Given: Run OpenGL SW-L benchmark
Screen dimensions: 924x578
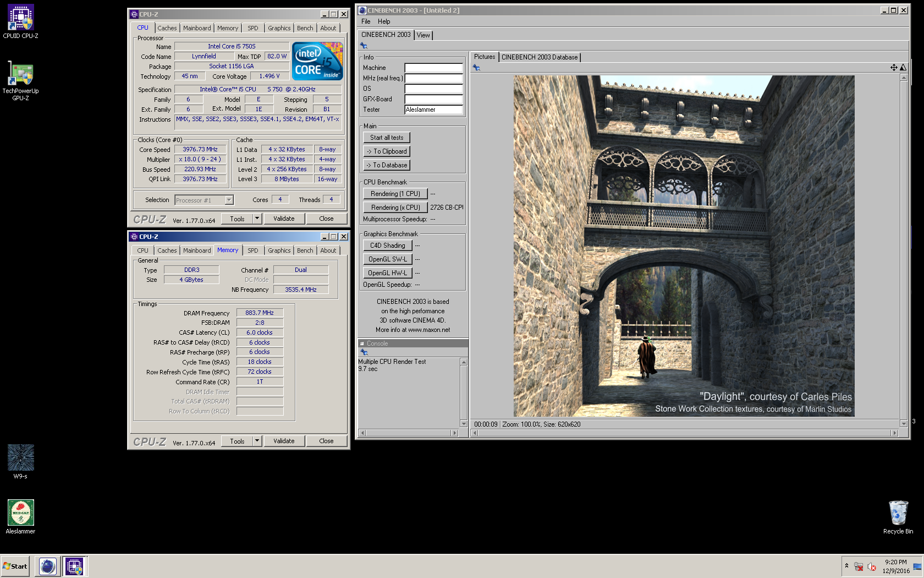Looking at the screenshot, I should click(x=388, y=259).
